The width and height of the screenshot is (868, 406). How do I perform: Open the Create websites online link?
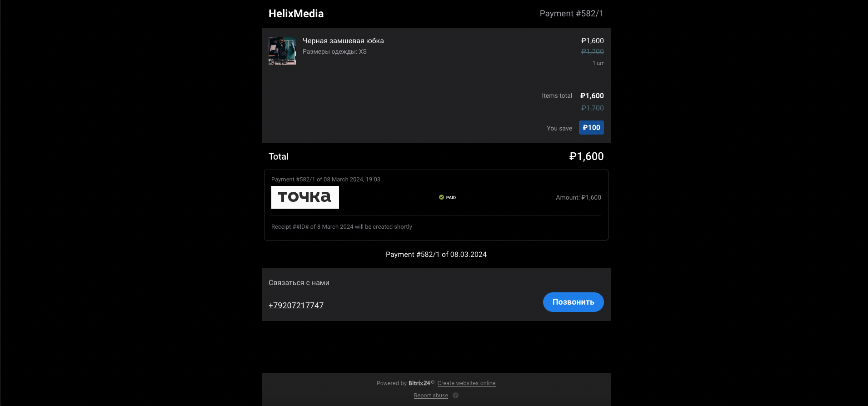pyautogui.click(x=466, y=383)
